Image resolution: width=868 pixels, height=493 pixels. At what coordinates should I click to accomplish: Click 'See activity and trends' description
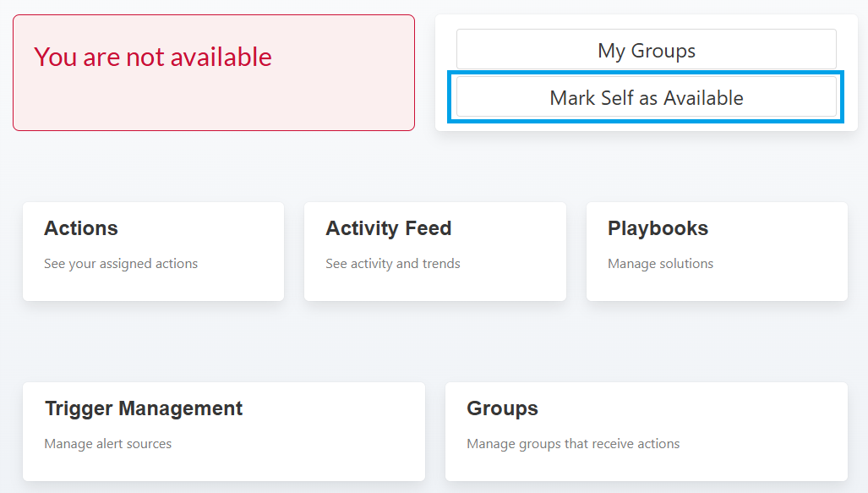click(393, 264)
